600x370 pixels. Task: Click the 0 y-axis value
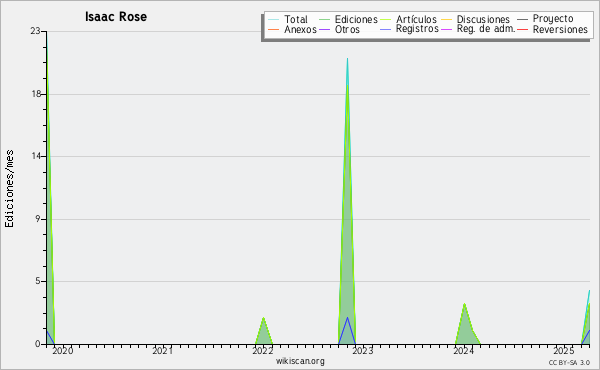[x=38, y=344]
